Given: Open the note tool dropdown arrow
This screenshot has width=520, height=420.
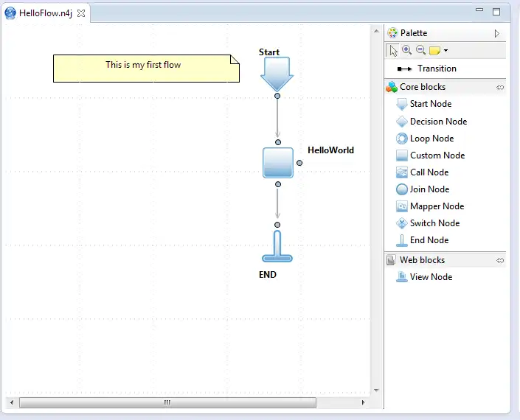Looking at the screenshot, I should 446,50.
